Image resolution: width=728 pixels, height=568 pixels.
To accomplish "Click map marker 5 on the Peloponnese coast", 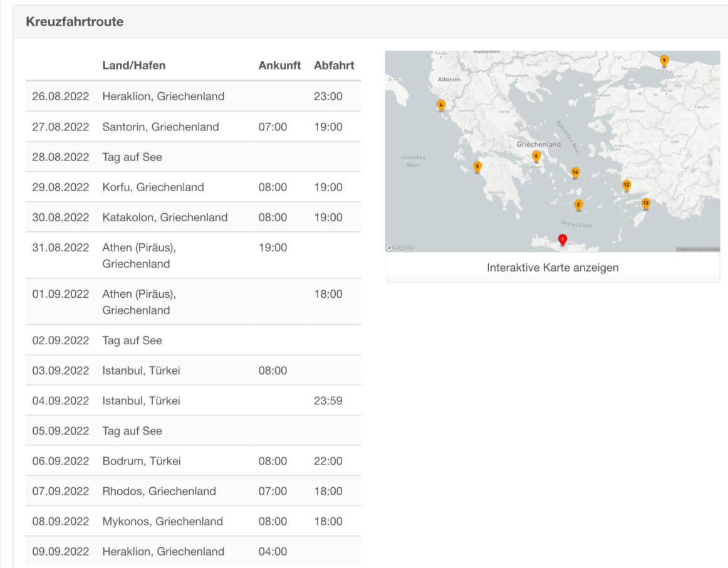I will pos(477,167).
